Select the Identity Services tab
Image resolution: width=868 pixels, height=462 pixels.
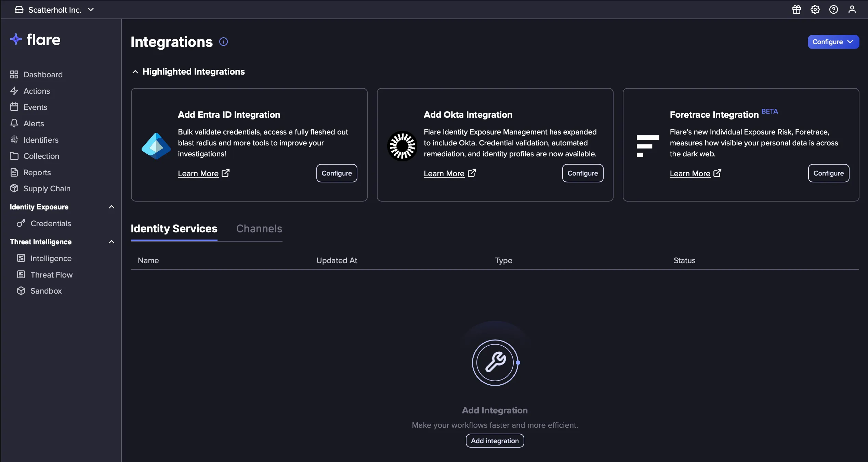click(174, 229)
